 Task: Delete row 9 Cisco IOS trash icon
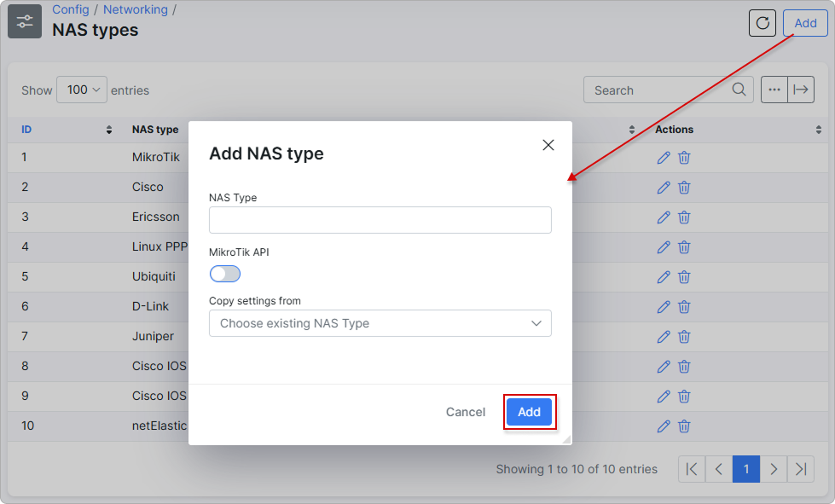click(684, 396)
